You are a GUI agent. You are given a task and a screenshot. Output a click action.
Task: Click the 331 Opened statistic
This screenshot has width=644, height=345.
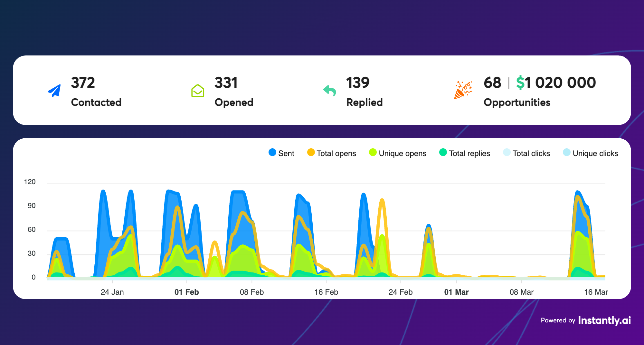(x=226, y=83)
